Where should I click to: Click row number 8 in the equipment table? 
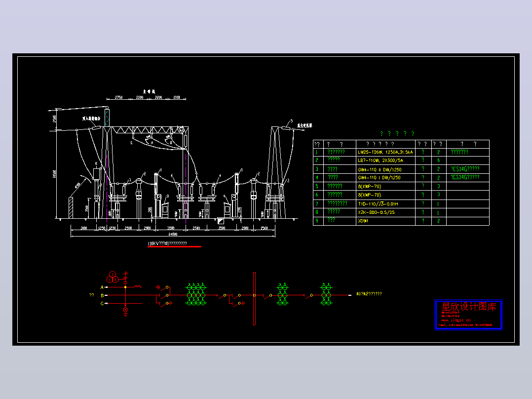318,212
